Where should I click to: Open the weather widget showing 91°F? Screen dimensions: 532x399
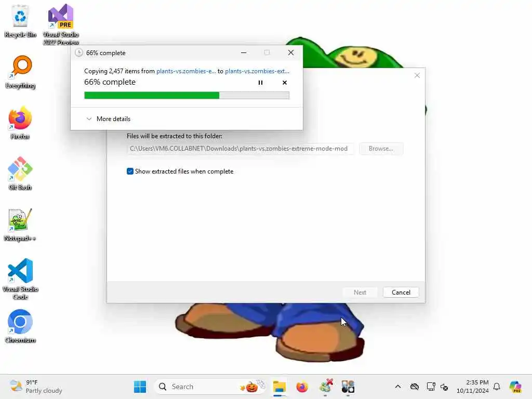[36, 387]
